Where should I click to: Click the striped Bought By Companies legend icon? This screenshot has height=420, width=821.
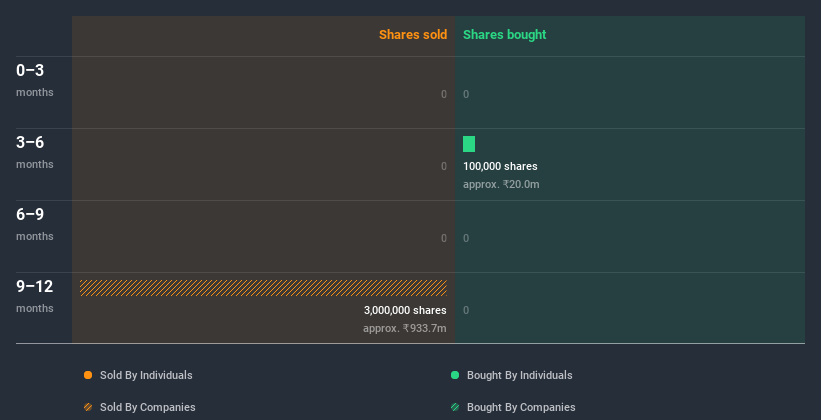(455, 407)
